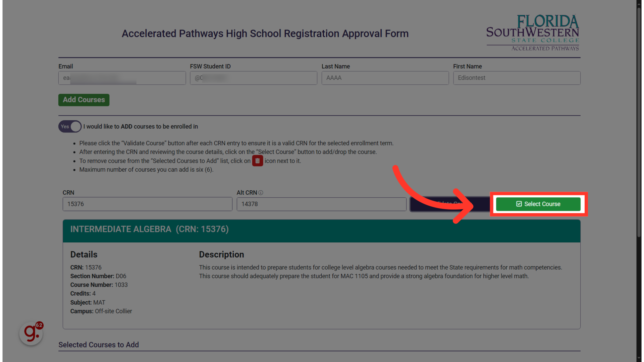Click the Alt CRN input field
644x362 pixels.
pos(322,204)
